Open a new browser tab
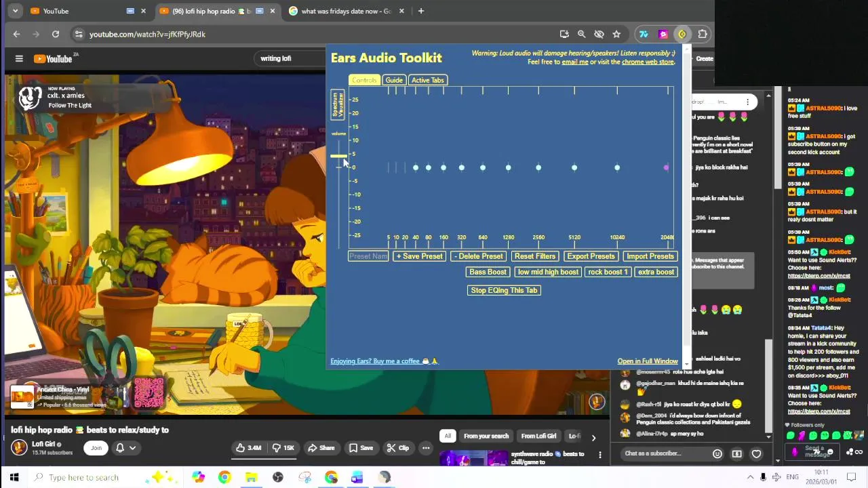This screenshot has height=488, width=868. tap(421, 11)
